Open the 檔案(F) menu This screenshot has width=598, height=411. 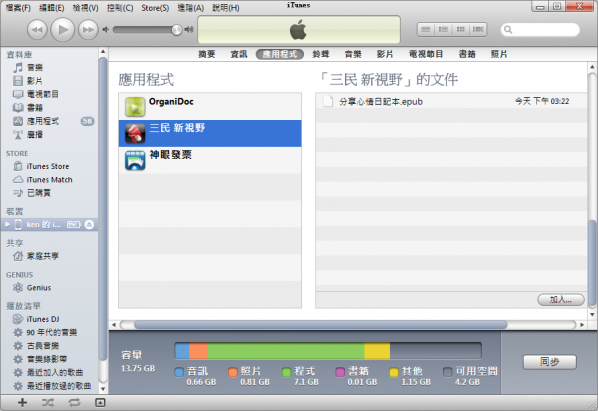[18, 8]
